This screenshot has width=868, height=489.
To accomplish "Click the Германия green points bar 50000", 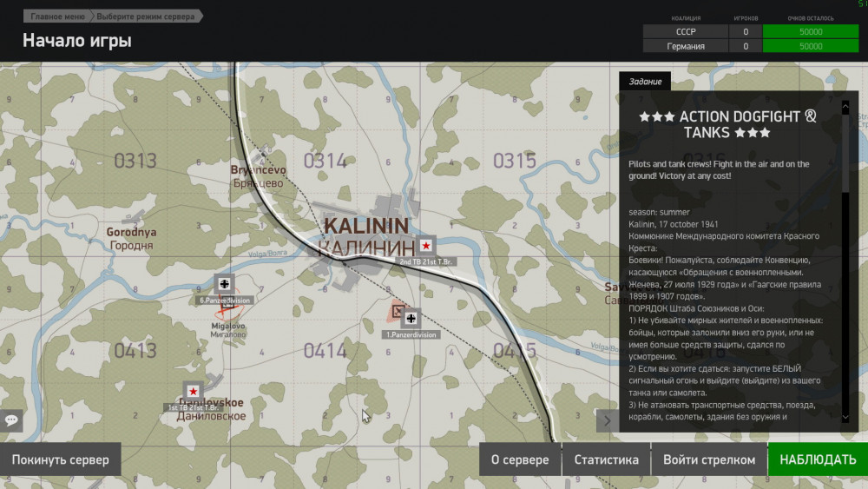I will point(811,46).
